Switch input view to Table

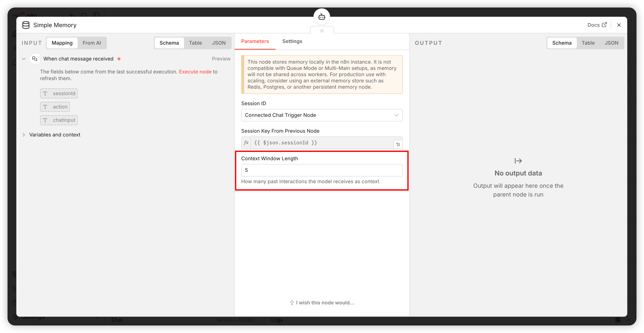click(x=195, y=43)
